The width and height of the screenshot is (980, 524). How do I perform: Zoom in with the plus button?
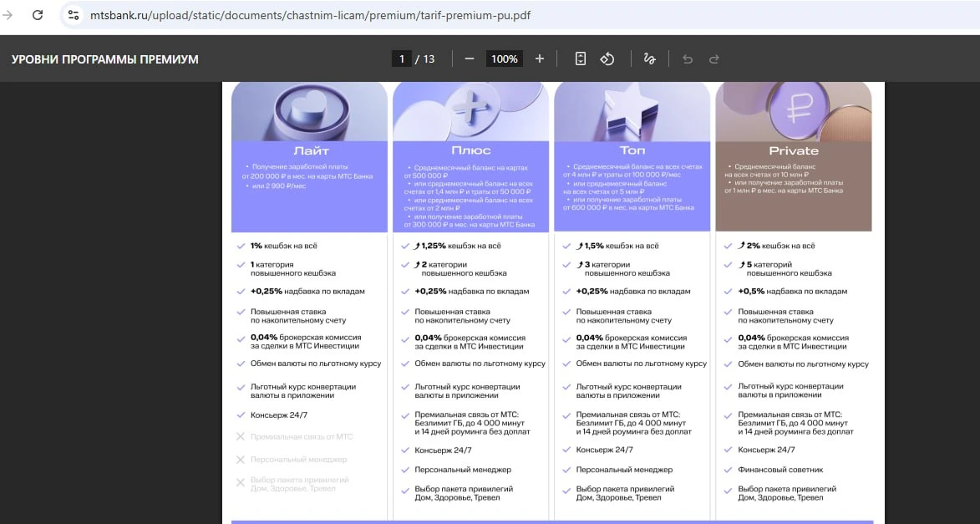[x=540, y=59]
